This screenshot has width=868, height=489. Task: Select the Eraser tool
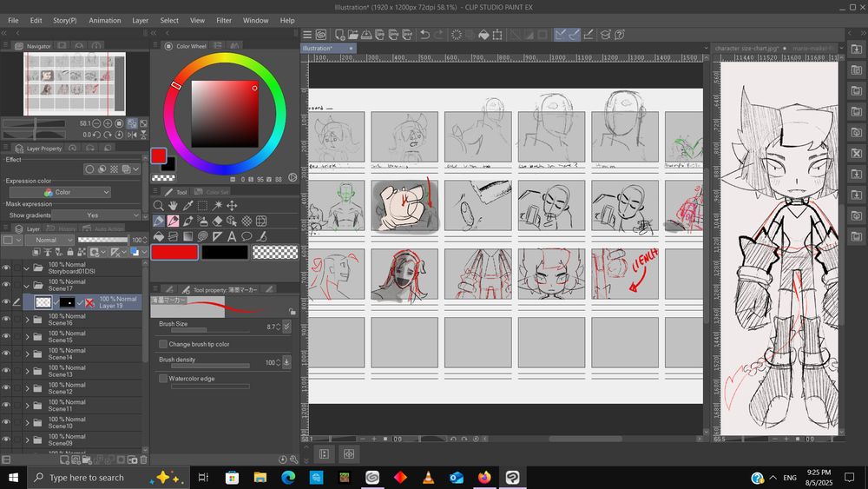click(x=217, y=221)
